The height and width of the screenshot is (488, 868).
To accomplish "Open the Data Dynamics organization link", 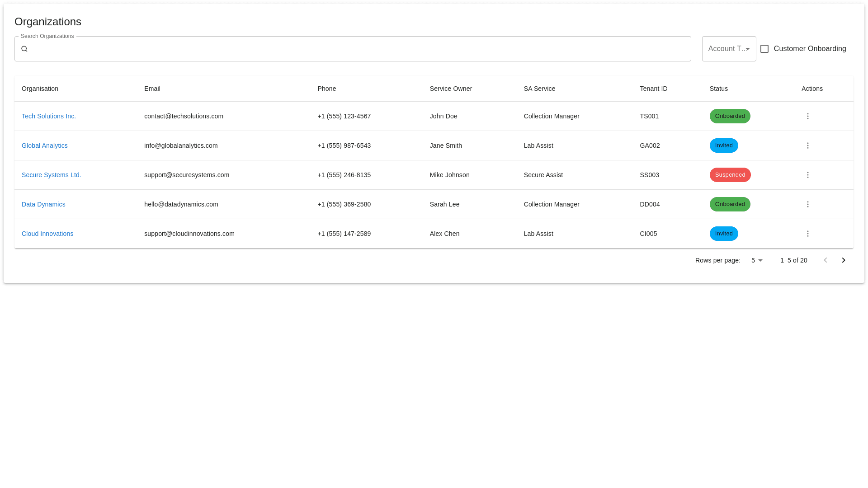I will [43, 204].
